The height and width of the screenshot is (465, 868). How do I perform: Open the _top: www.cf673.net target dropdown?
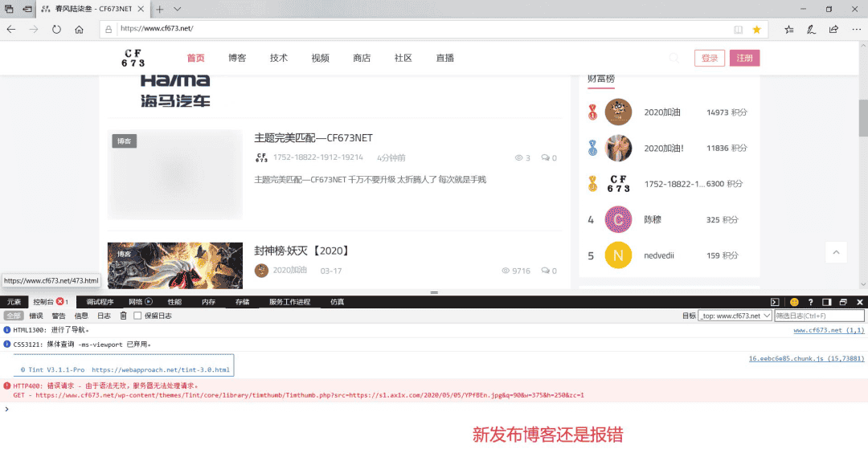pyautogui.click(x=735, y=316)
